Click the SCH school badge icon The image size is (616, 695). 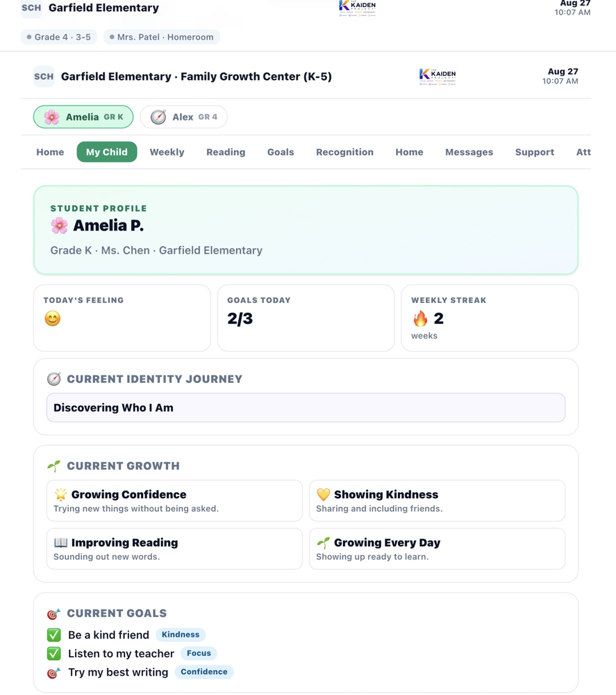coord(44,76)
